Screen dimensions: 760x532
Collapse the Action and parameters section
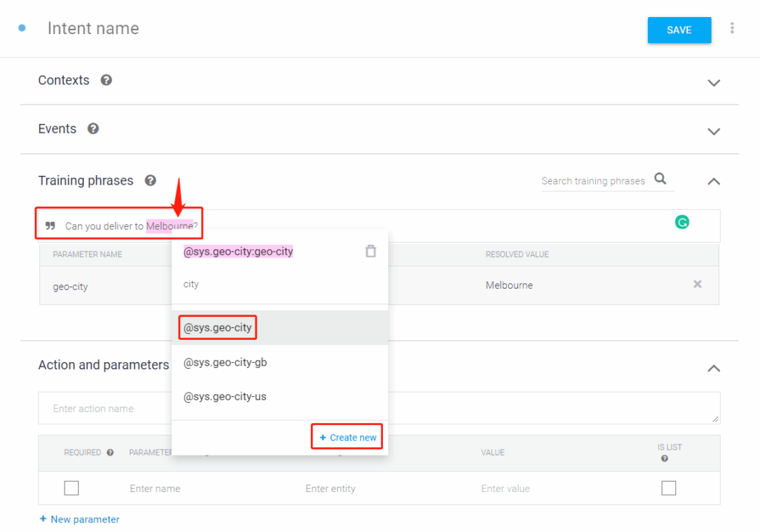pyautogui.click(x=713, y=367)
